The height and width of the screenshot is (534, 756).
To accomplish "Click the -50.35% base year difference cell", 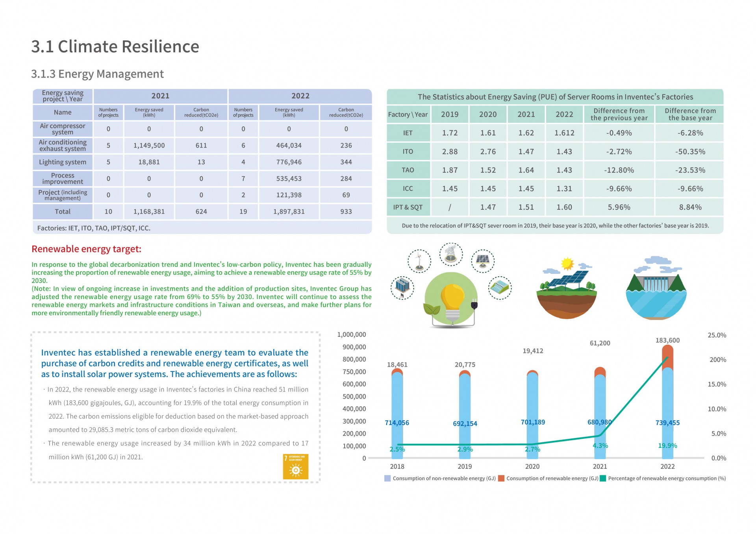I will [690, 152].
